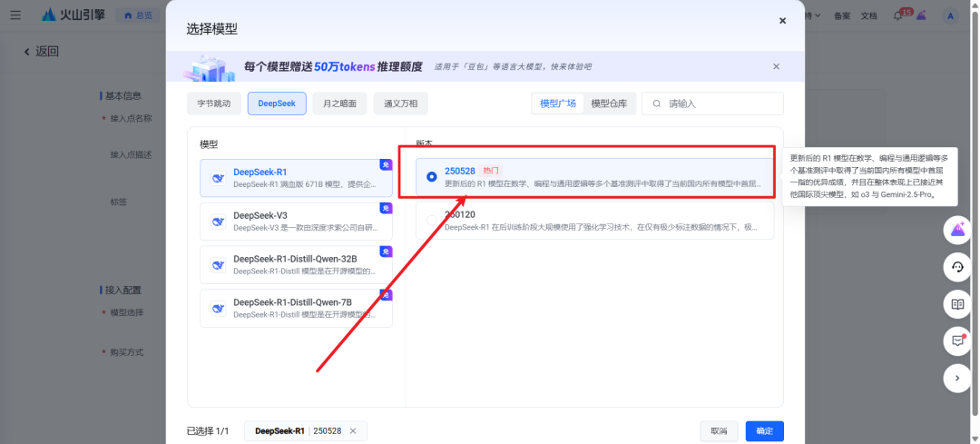The height and width of the screenshot is (444, 980).
Task: Click the 购买方式 label in background
Action: [127, 352]
